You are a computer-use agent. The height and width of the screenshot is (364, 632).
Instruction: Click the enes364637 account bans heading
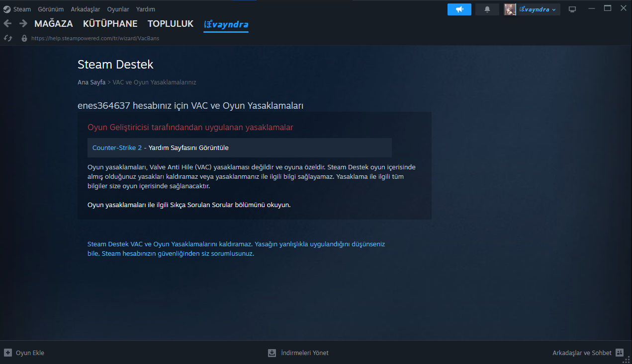point(190,106)
